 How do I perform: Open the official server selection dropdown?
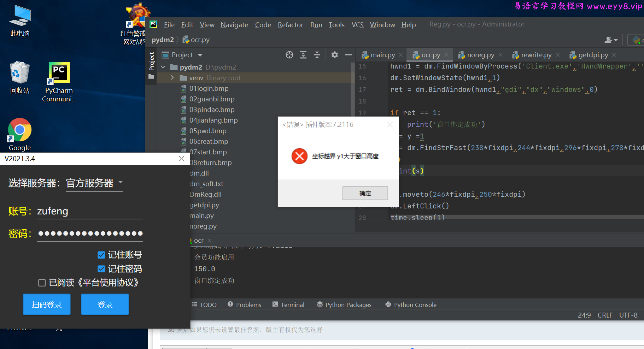(94, 183)
